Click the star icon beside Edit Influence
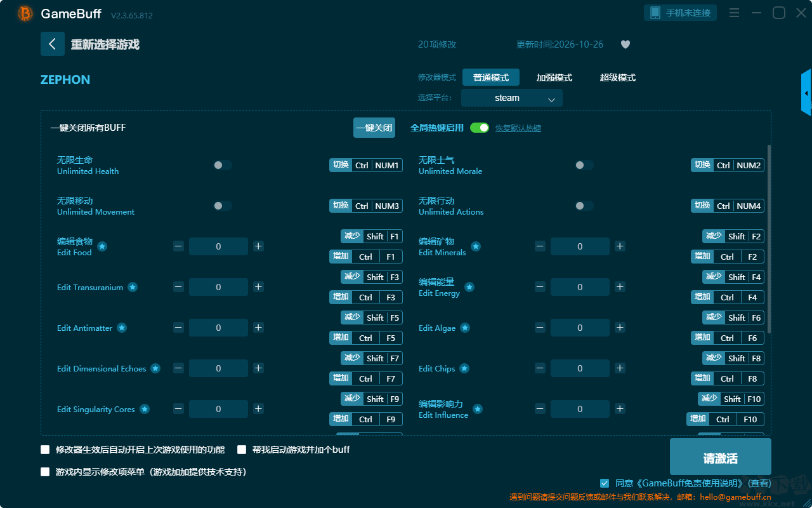 tap(478, 409)
